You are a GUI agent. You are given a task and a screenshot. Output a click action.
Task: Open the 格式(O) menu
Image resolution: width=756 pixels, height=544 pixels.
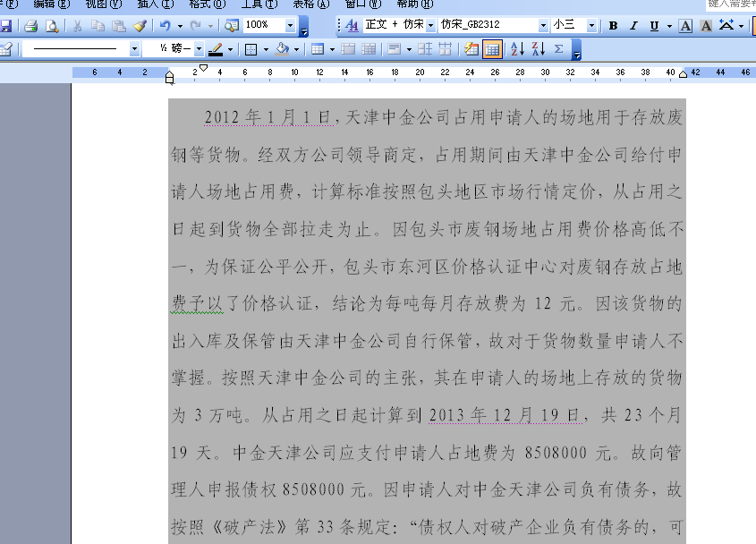click(208, 4)
